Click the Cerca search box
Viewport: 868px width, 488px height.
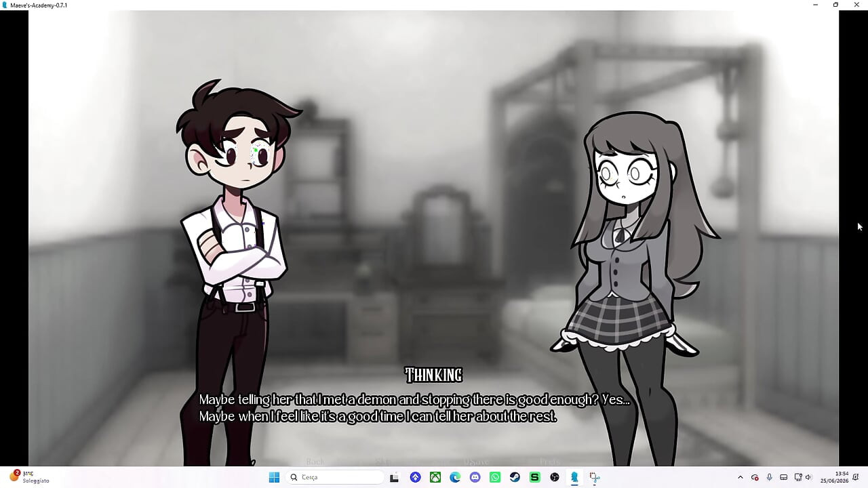[335, 477]
